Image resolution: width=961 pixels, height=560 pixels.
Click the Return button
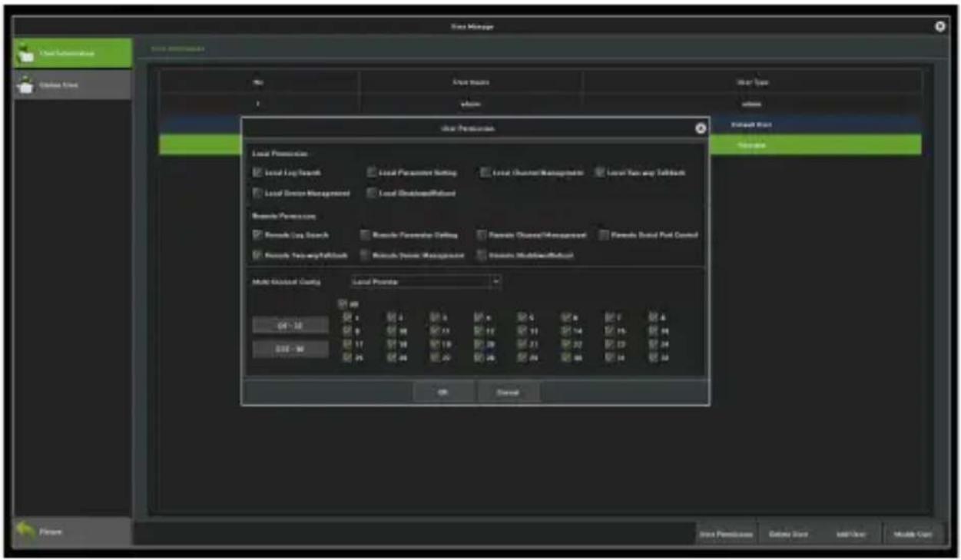click(x=73, y=531)
